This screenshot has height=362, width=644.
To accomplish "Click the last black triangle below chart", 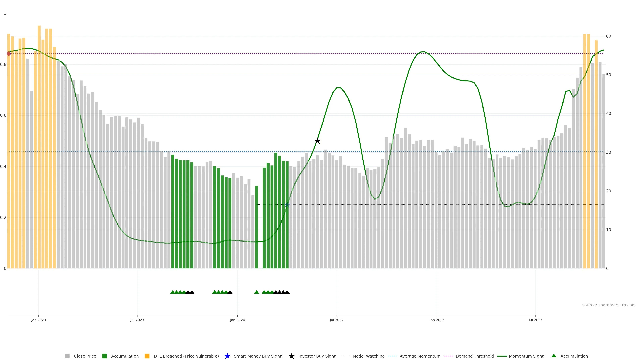I will point(287,292).
